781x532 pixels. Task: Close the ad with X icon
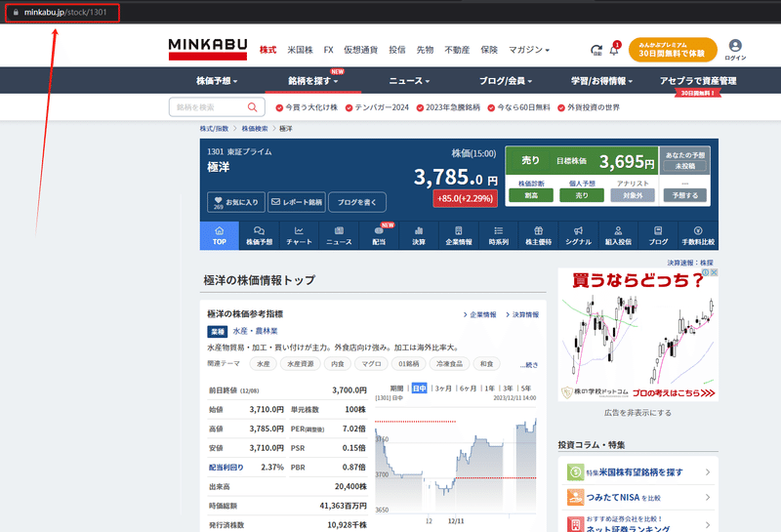coord(714,272)
